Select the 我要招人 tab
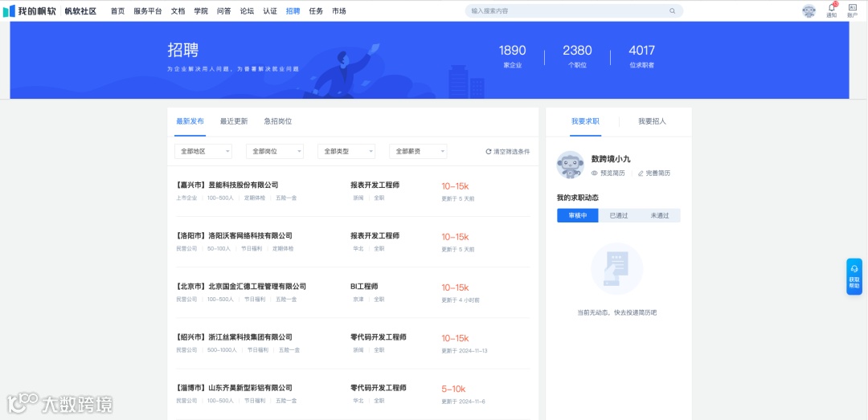The image size is (868, 420). pos(652,121)
